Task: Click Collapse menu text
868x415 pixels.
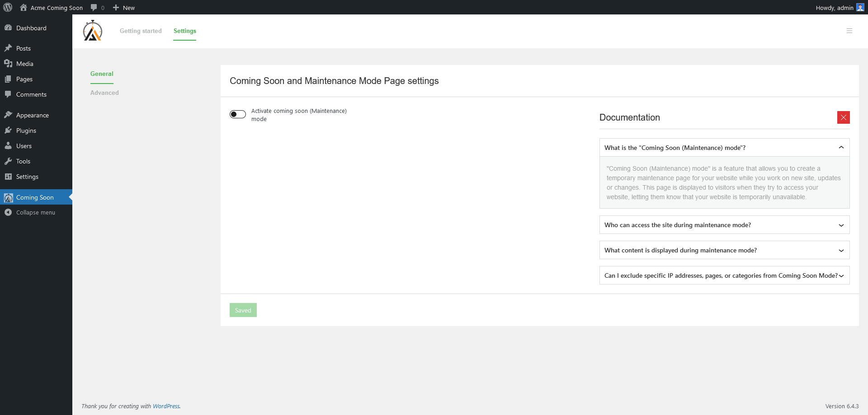Action: (x=36, y=212)
